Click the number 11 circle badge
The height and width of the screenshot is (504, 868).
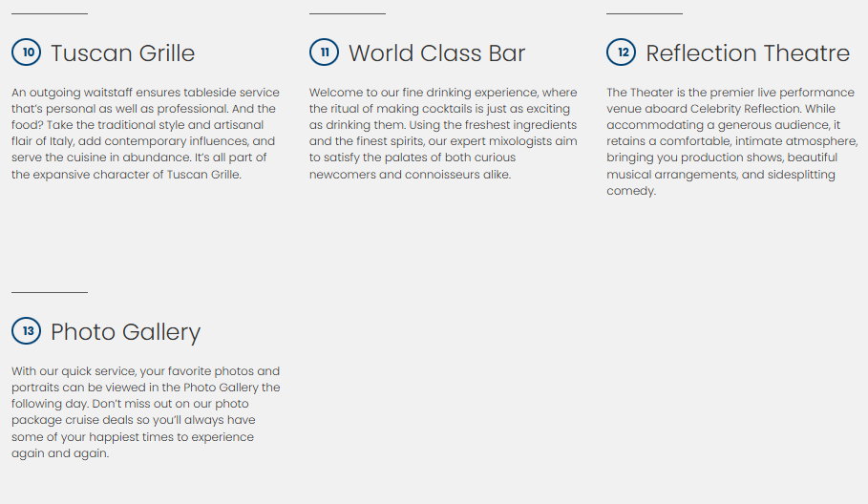(x=324, y=52)
